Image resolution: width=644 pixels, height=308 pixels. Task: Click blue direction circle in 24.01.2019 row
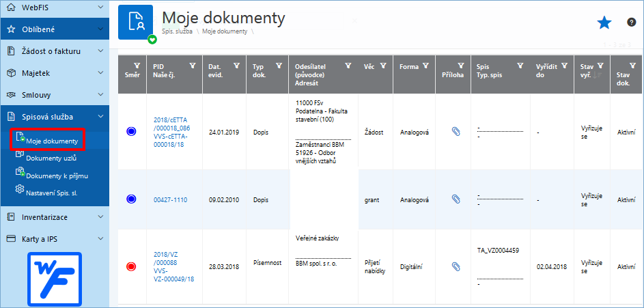click(x=131, y=132)
